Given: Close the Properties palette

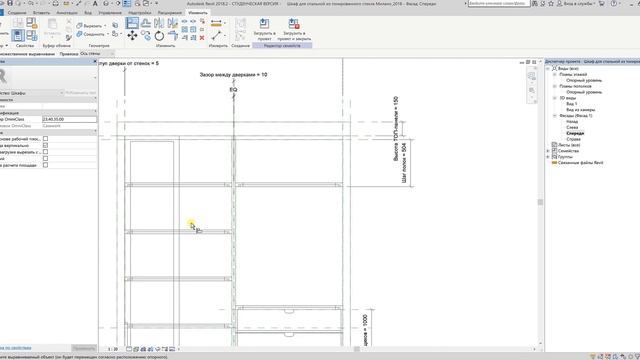Looking at the screenshot, I should (95, 61).
